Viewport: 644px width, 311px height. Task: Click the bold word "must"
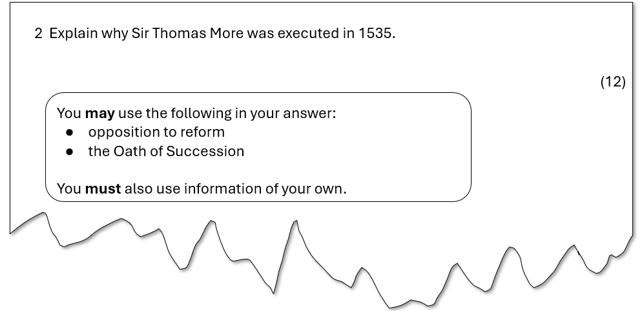click(103, 189)
